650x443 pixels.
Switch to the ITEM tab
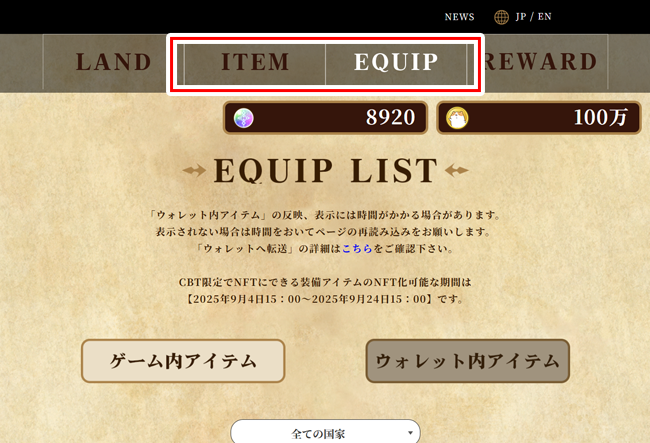(255, 62)
